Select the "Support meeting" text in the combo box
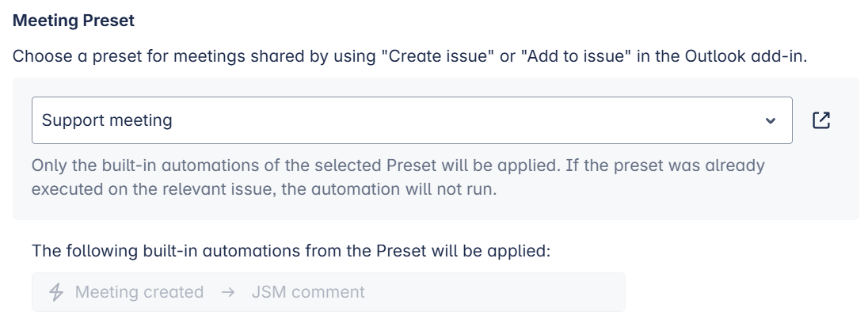The height and width of the screenshot is (323, 868). click(107, 120)
